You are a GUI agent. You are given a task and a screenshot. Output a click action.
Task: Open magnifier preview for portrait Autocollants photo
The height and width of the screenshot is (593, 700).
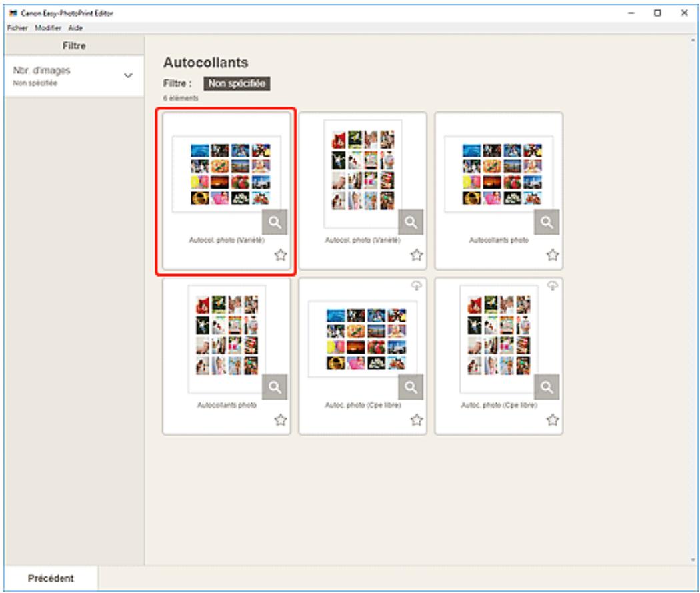click(275, 387)
